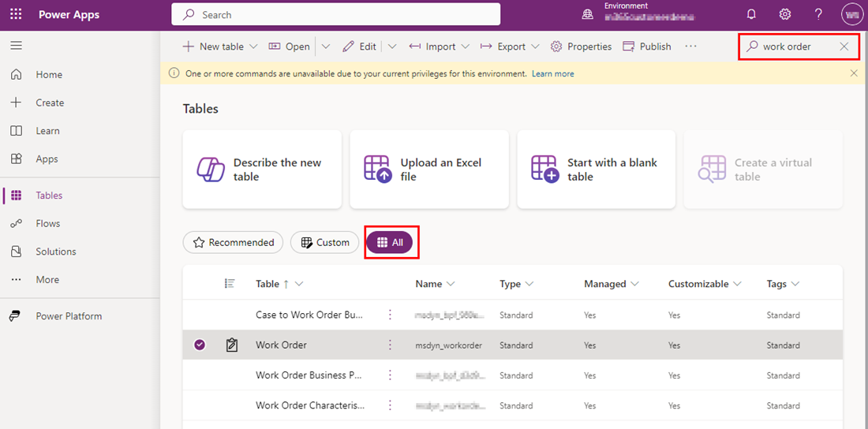The image size is (868, 429).
Task: Open the Work Order table row name
Action: click(281, 345)
